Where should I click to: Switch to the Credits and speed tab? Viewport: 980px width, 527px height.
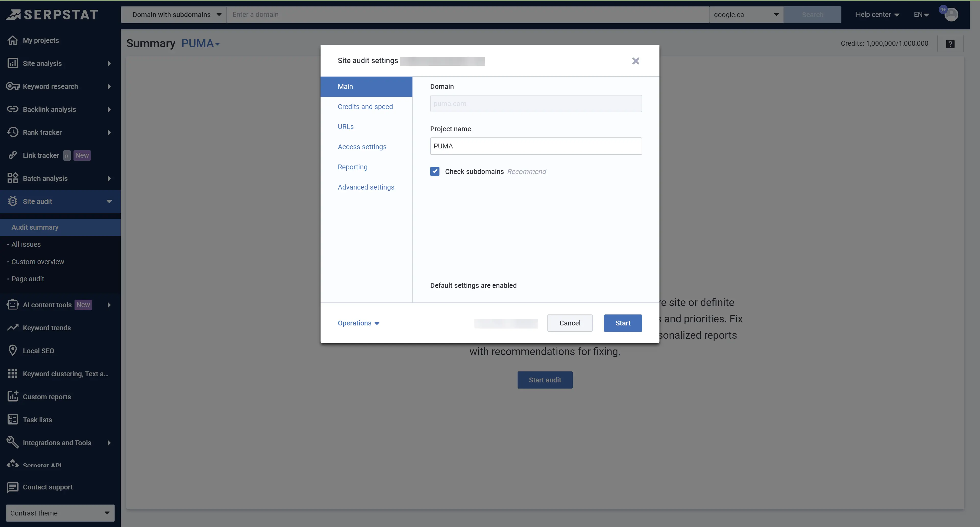[x=366, y=107]
